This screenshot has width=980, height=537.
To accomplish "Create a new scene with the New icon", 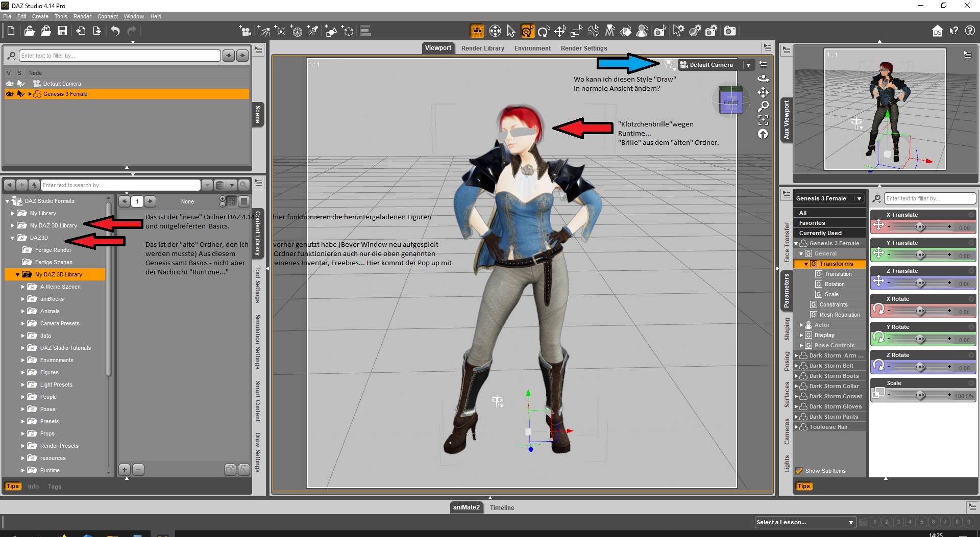I will [x=11, y=31].
